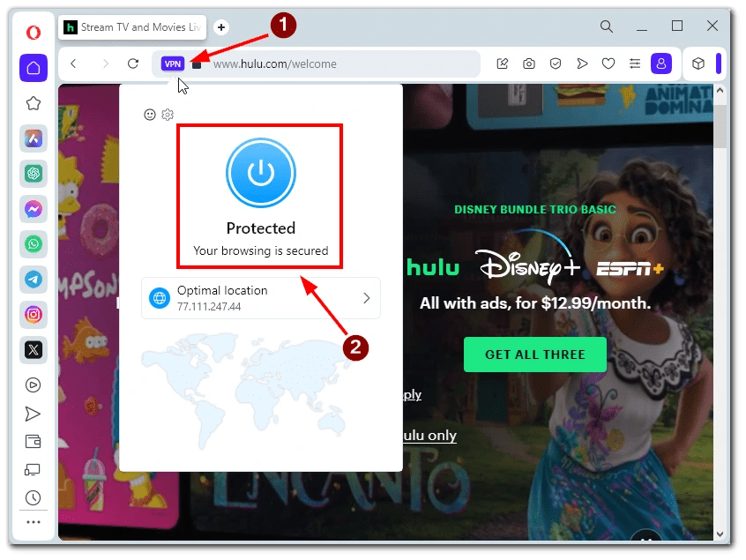Open ChatGPT in the sidebar
The width and height of the screenshot is (746, 560).
click(x=33, y=174)
